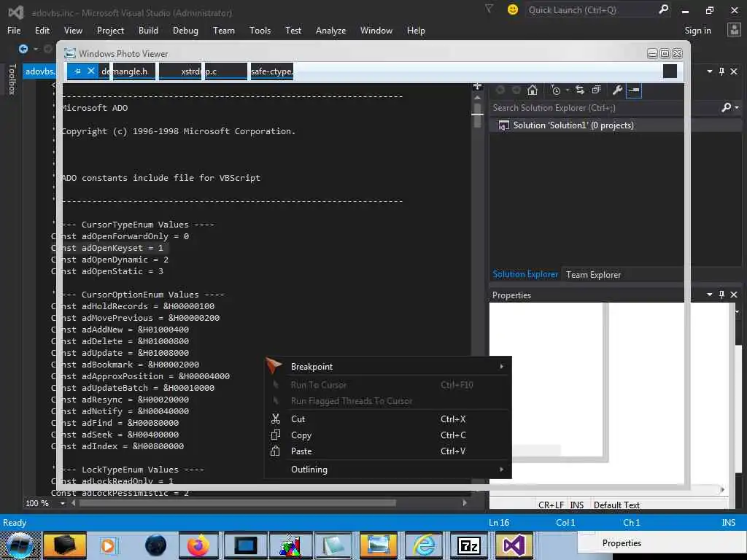Click the Paste clipboard icon in context menu
The image size is (747, 560).
275,451
